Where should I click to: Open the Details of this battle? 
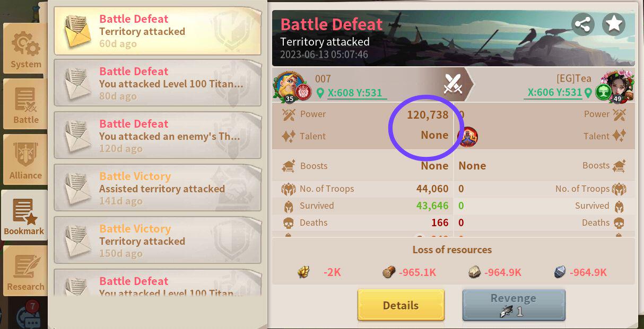401,305
